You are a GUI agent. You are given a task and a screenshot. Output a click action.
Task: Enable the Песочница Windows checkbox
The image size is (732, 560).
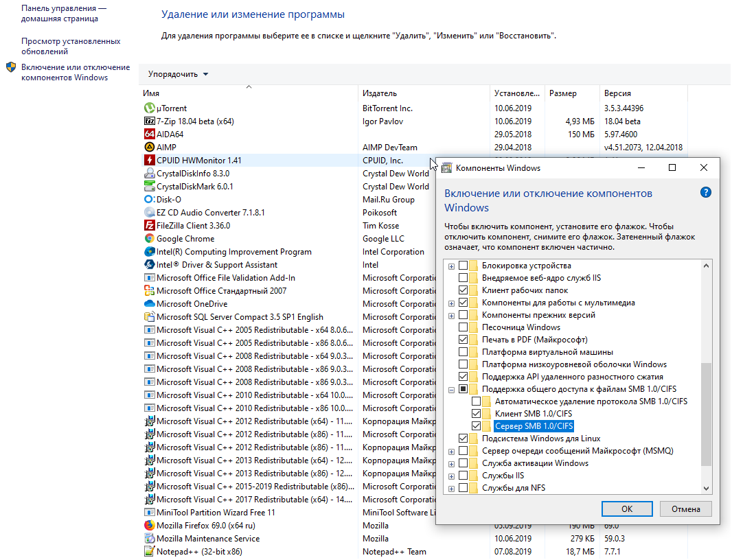(x=464, y=327)
